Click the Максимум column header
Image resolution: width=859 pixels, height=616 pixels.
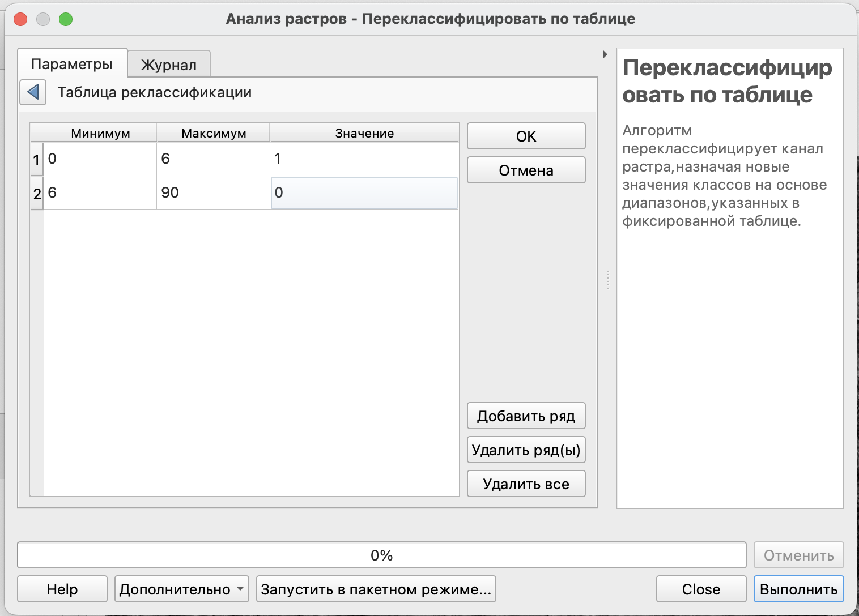[214, 133]
